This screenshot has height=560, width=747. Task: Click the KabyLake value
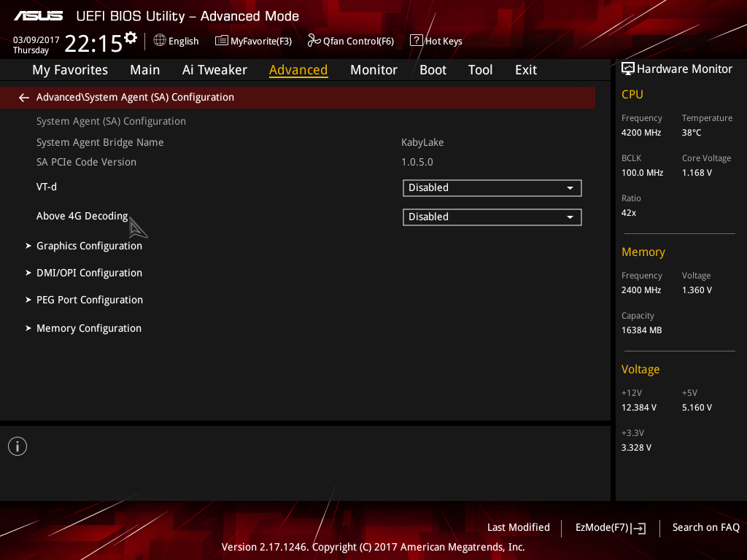pyautogui.click(x=422, y=142)
